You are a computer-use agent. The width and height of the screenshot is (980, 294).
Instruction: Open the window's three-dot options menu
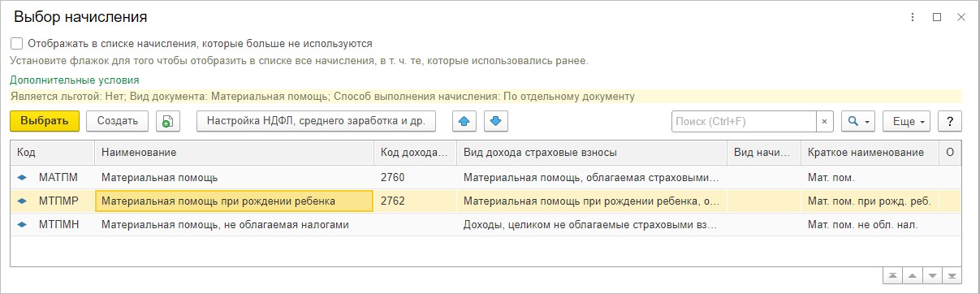point(916,16)
